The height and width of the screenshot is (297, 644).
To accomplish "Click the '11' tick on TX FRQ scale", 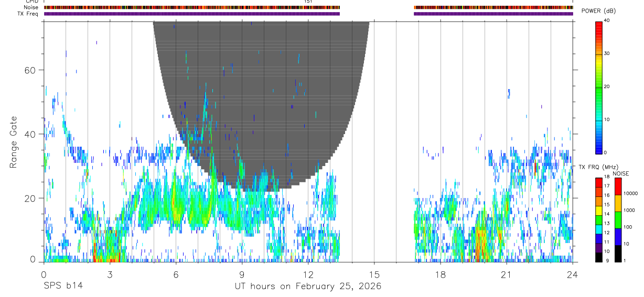I will pos(607,243).
